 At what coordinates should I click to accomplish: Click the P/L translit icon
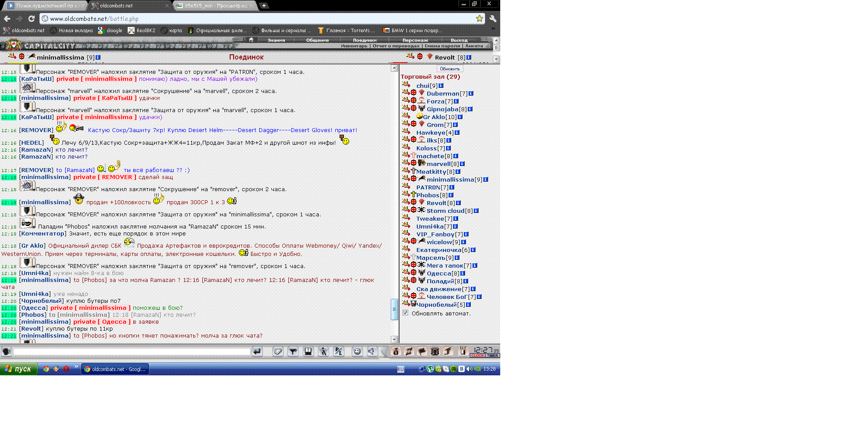coord(338,351)
